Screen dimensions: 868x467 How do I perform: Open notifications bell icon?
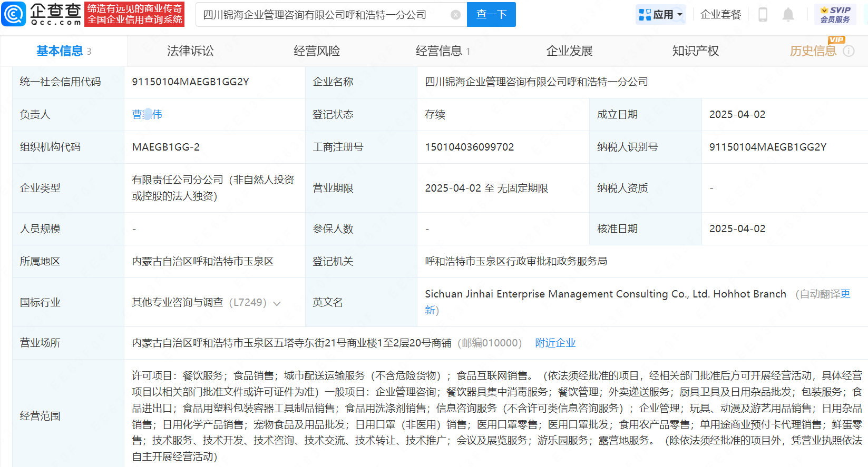pos(788,15)
